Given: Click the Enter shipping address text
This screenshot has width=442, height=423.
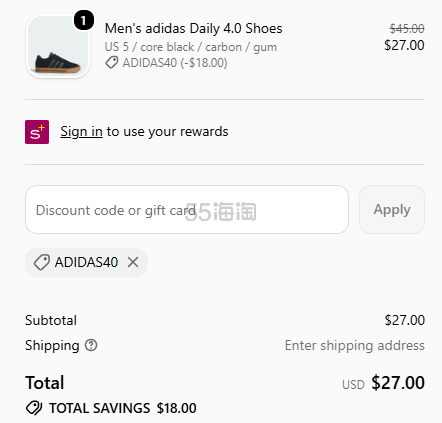Looking at the screenshot, I should (x=355, y=346).
